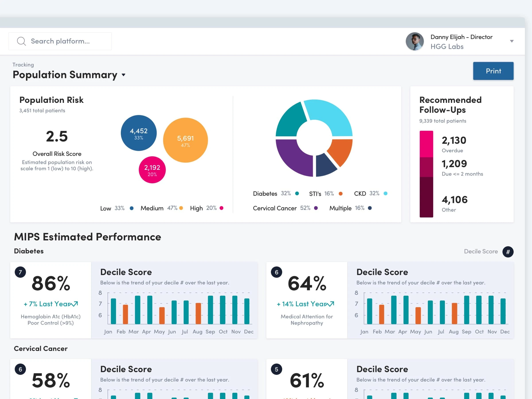The width and height of the screenshot is (532, 399).
Task: Click the Print button
Action: 493,71
